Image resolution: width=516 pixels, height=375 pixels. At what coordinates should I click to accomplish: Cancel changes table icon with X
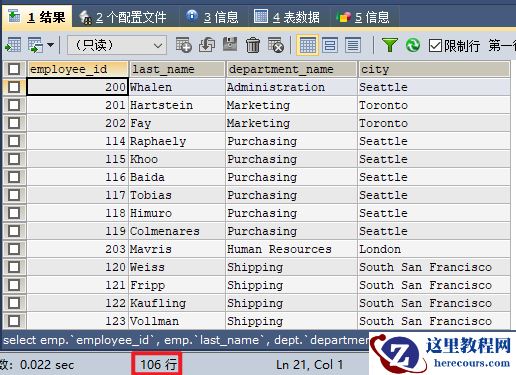coord(276,45)
